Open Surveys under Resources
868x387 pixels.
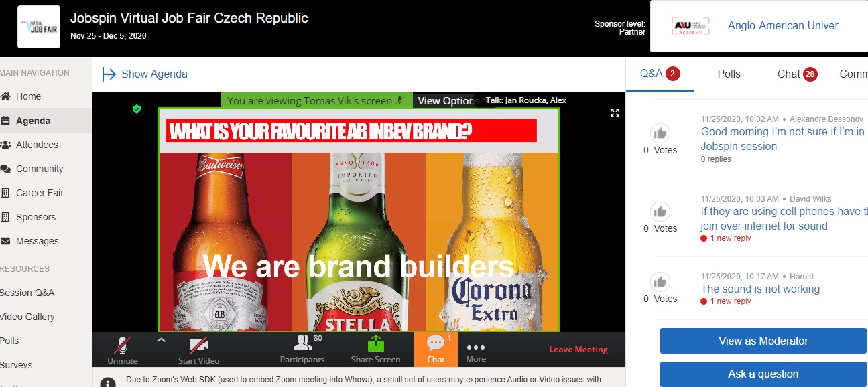[x=16, y=365]
